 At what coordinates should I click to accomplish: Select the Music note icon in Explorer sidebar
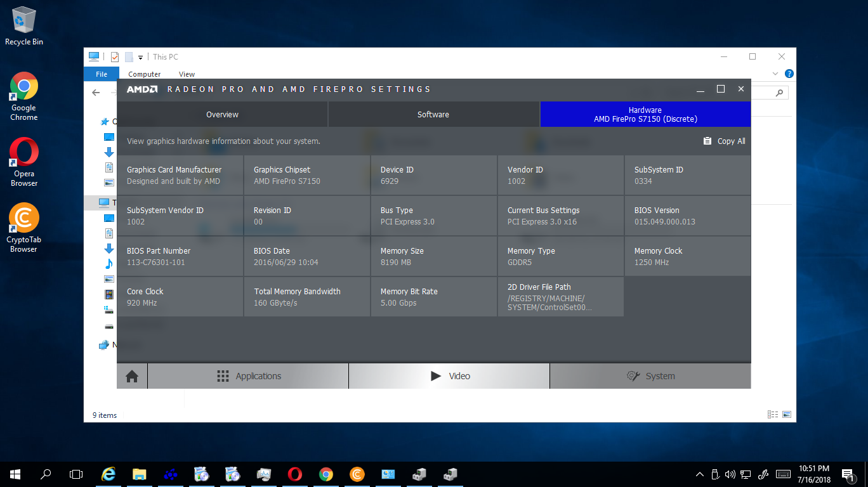pos(109,264)
